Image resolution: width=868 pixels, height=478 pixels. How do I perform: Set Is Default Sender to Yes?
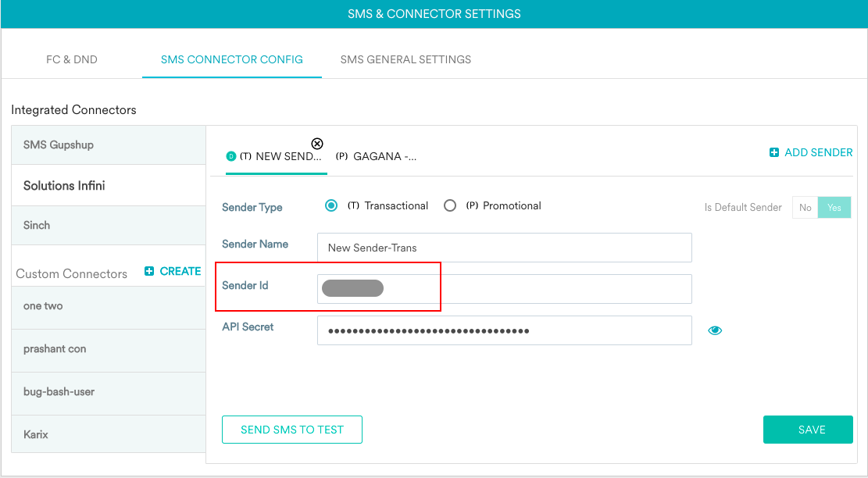click(x=834, y=208)
